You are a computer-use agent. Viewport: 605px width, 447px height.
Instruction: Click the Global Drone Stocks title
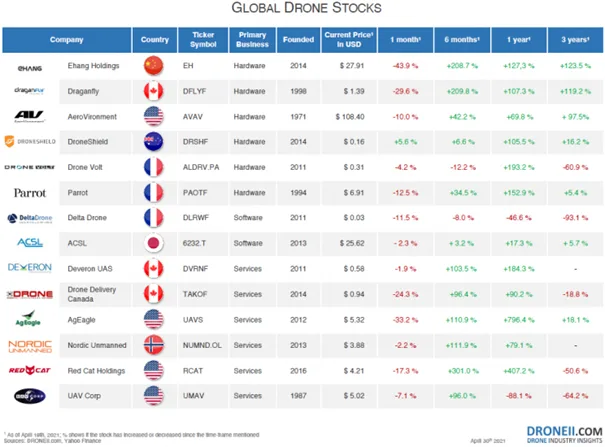[x=302, y=10]
